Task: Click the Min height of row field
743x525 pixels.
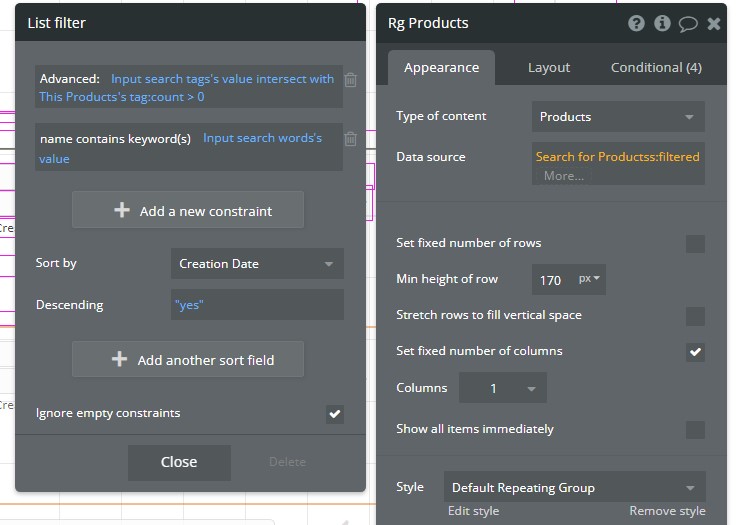Action: 551,280
